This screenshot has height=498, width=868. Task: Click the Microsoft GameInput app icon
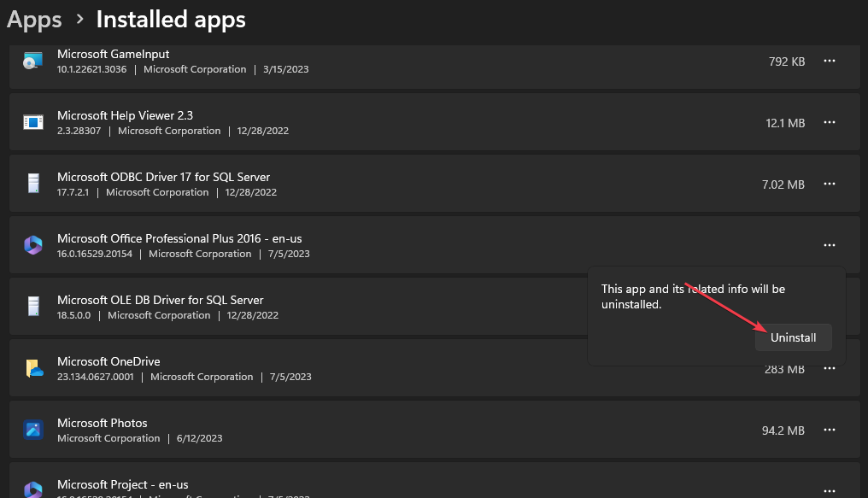33,61
